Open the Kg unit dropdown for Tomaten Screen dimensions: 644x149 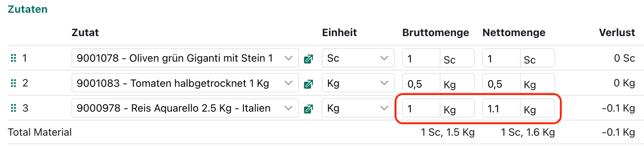click(384, 83)
